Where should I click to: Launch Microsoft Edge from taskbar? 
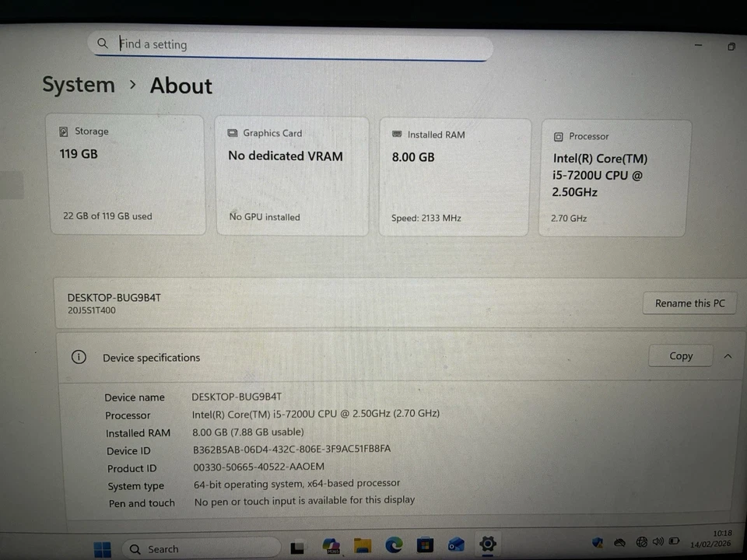[x=394, y=544]
